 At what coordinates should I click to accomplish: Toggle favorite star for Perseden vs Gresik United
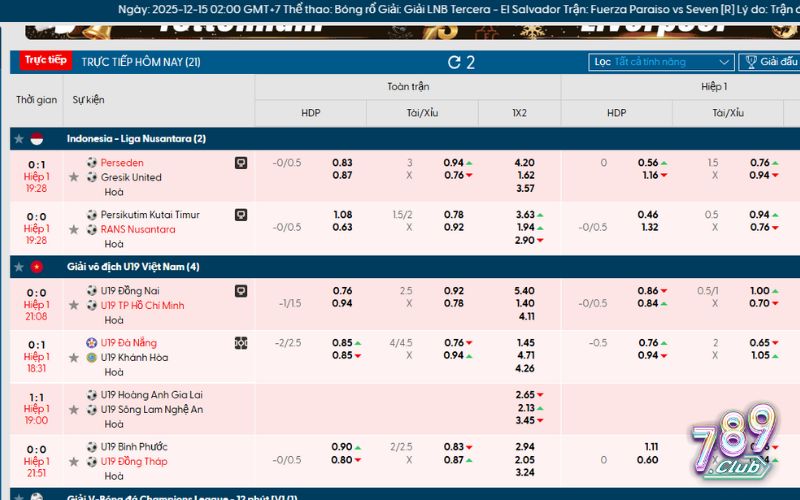[74, 177]
